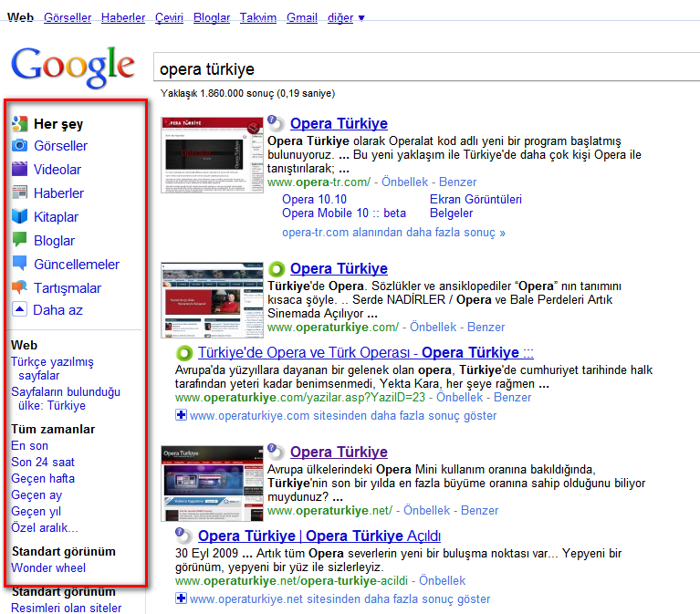This screenshot has height=614, width=700.
Task: Open Önbellek for www.opera-tr.com result
Action: [x=405, y=182]
